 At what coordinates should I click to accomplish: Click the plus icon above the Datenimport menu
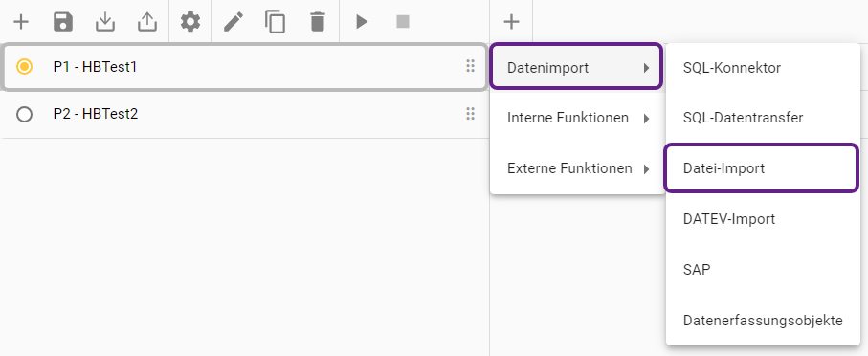pos(511,22)
